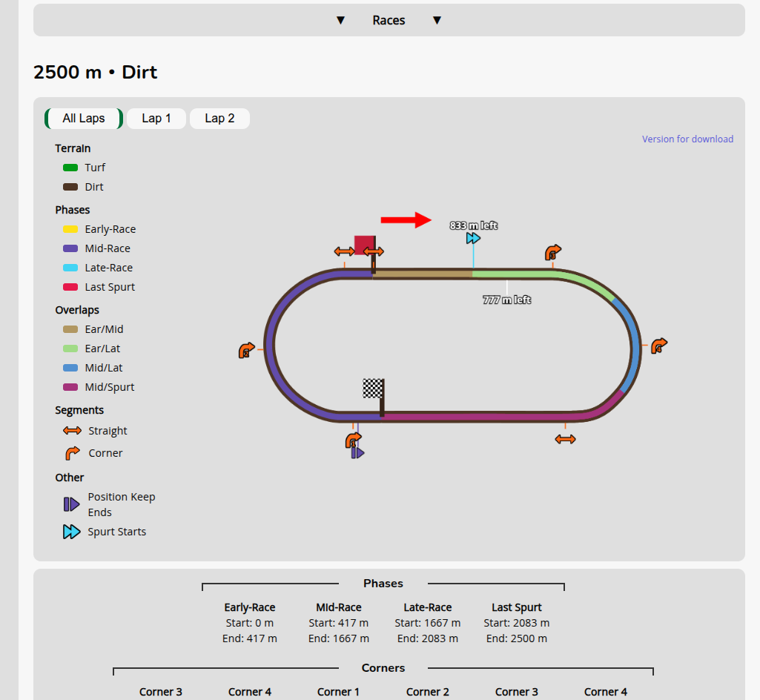Click the 'Mid-Race' column title in Phases table
Viewport: 760px width, 700px height.
339,607
